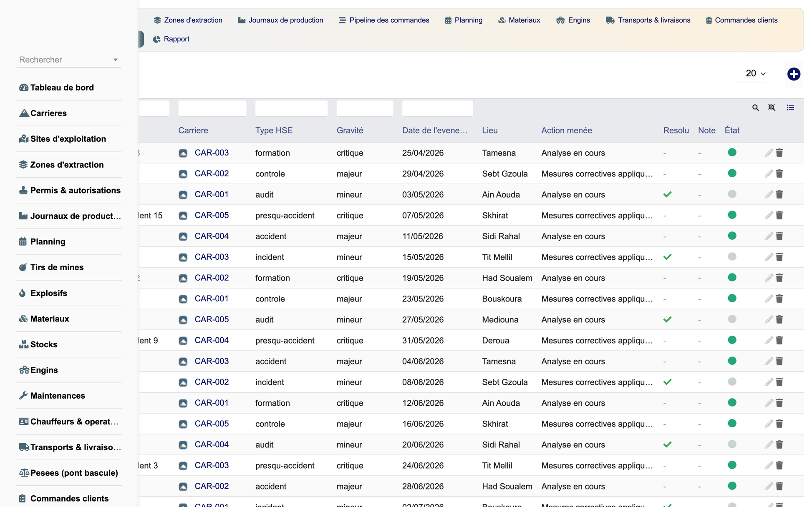Delete the Had Soualem 28/06/2026 row
812x507 pixels.
tap(779, 486)
